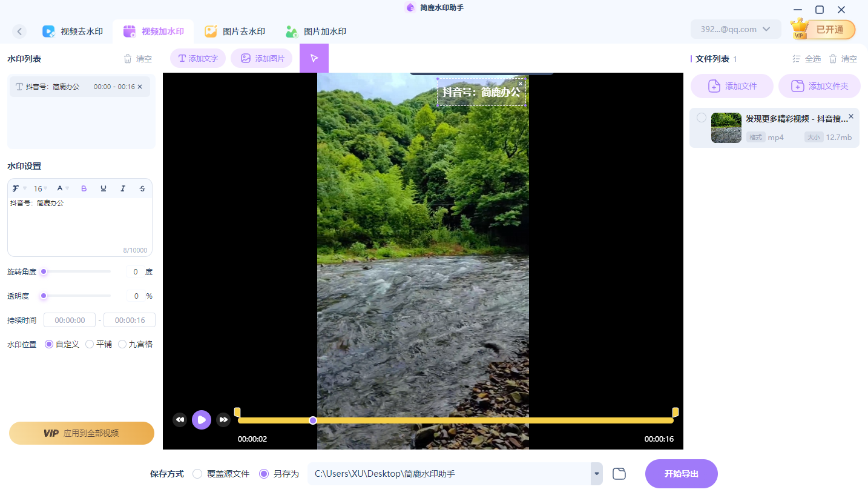Click the 添加文字 button

pyautogui.click(x=198, y=58)
